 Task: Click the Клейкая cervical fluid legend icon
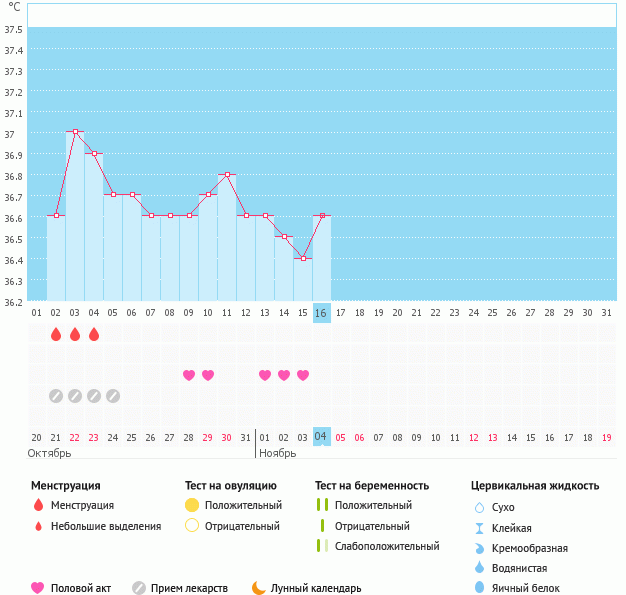[479, 528]
